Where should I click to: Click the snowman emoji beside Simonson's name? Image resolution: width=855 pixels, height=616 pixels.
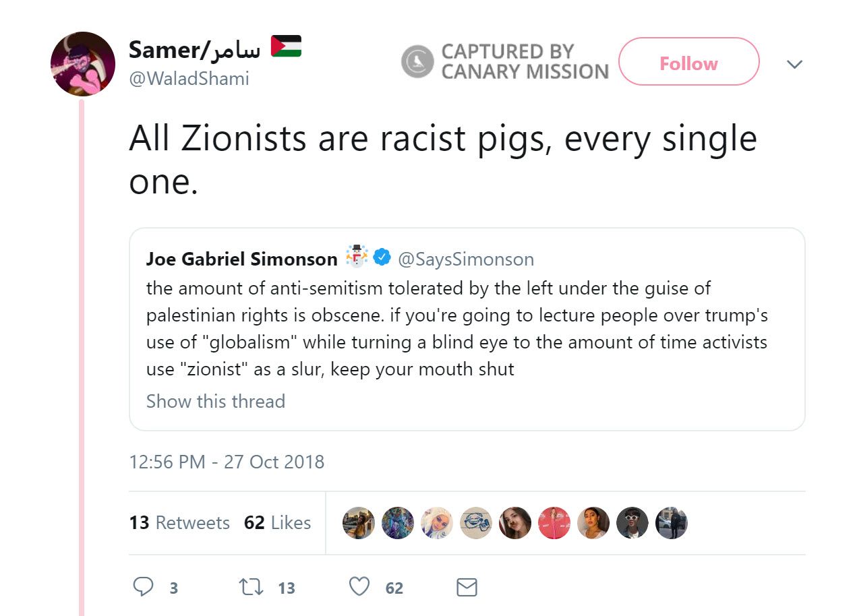click(355, 257)
